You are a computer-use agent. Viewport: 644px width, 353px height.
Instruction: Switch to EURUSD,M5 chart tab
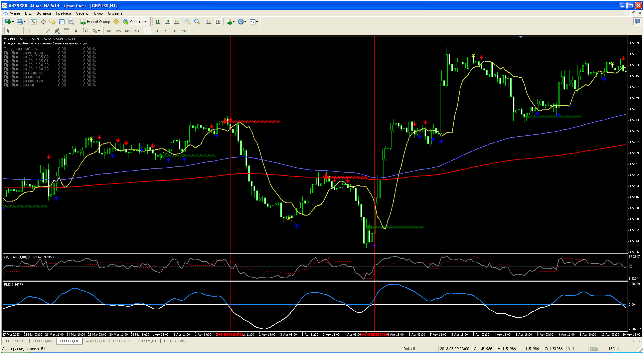[16, 341]
